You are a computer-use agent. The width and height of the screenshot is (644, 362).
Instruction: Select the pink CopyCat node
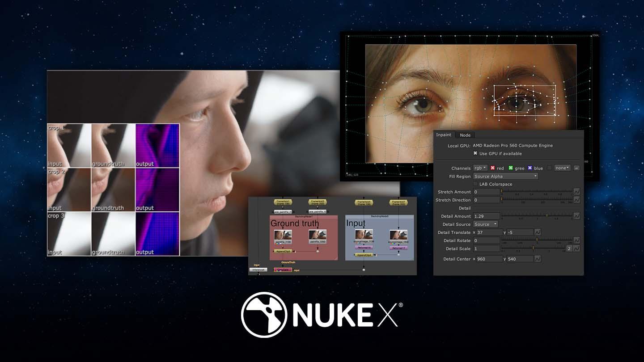point(284,269)
